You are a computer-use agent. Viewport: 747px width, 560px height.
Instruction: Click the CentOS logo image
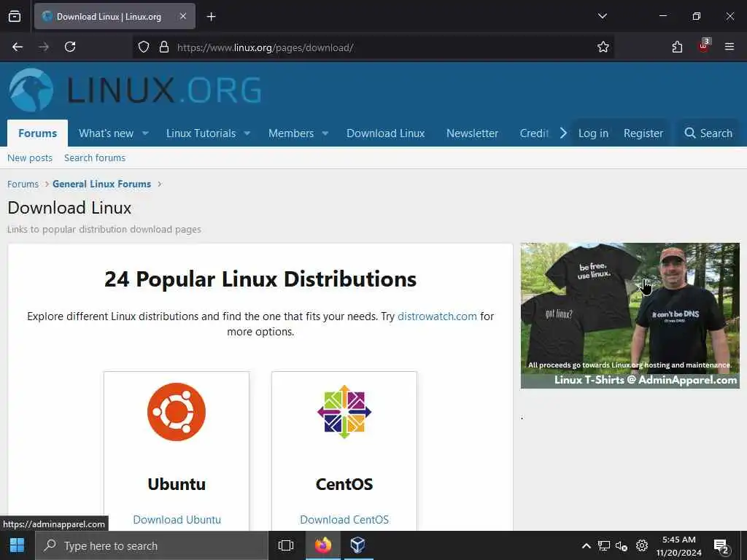344,412
